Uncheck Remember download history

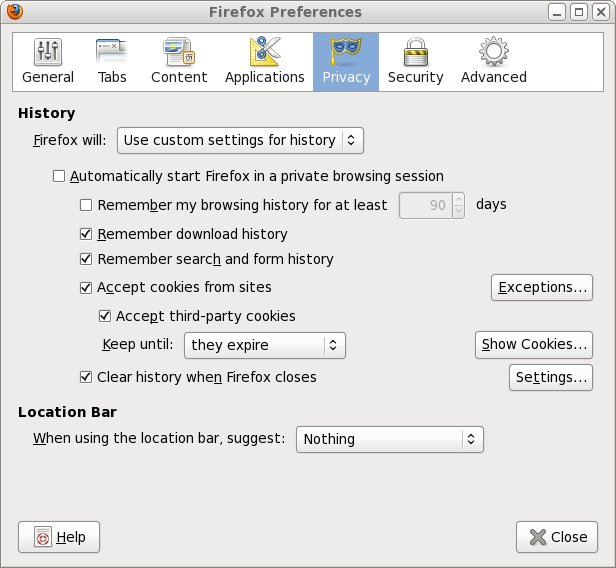(x=86, y=234)
